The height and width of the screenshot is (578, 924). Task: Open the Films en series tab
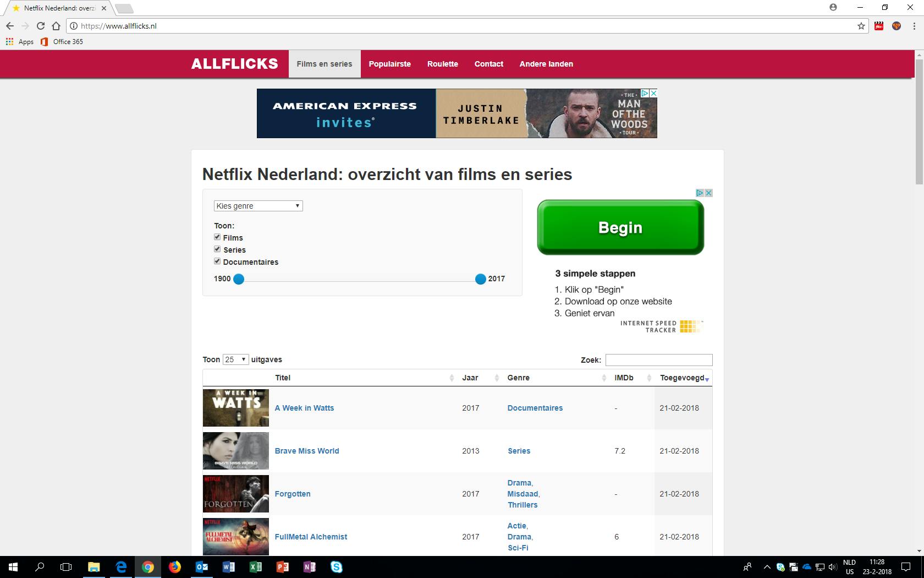click(x=324, y=64)
